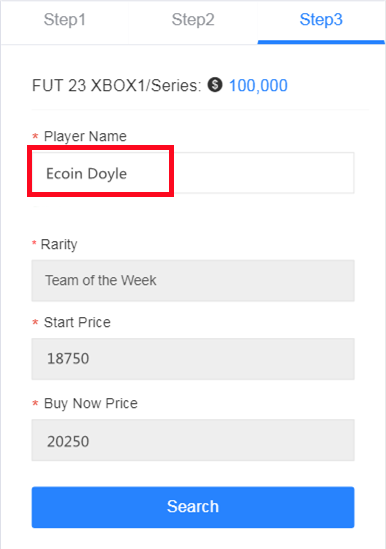Click the FUT 23 XBOX1/Series heading text

coord(117,85)
